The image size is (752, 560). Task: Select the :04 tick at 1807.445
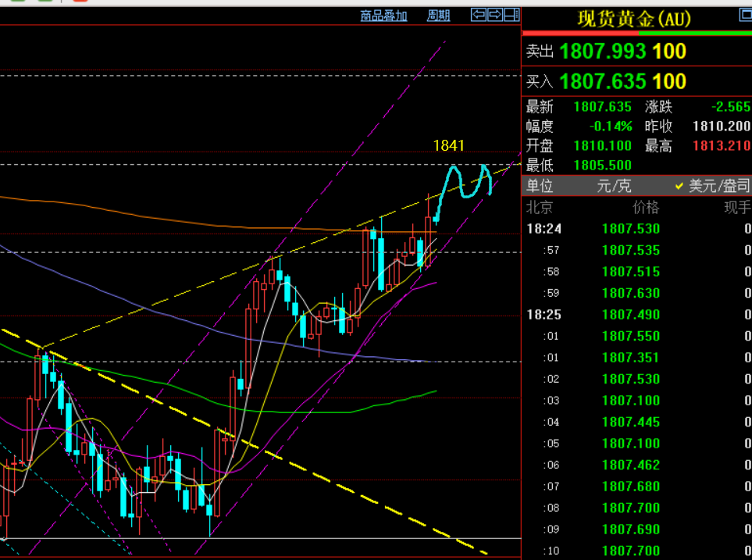click(x=637, y=422)
